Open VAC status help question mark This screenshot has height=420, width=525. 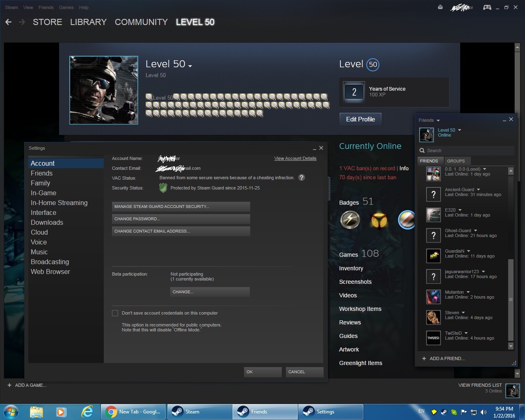click(301, 178)
